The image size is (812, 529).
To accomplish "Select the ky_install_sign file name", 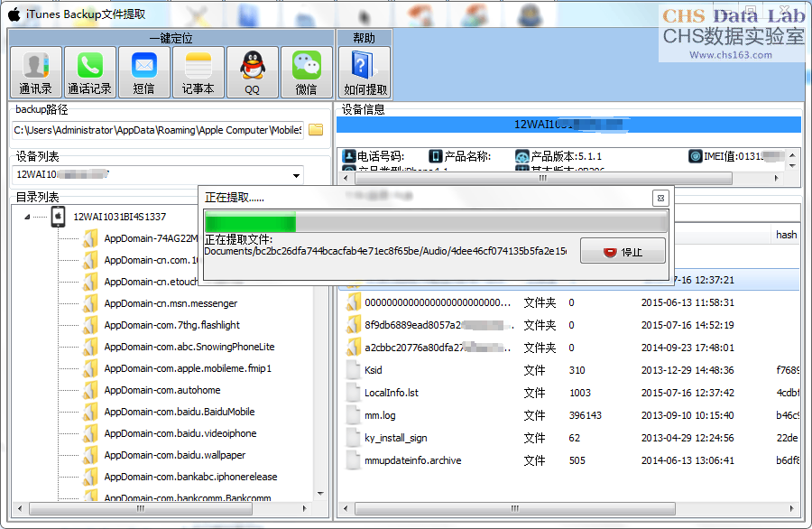I will point(396,438).
